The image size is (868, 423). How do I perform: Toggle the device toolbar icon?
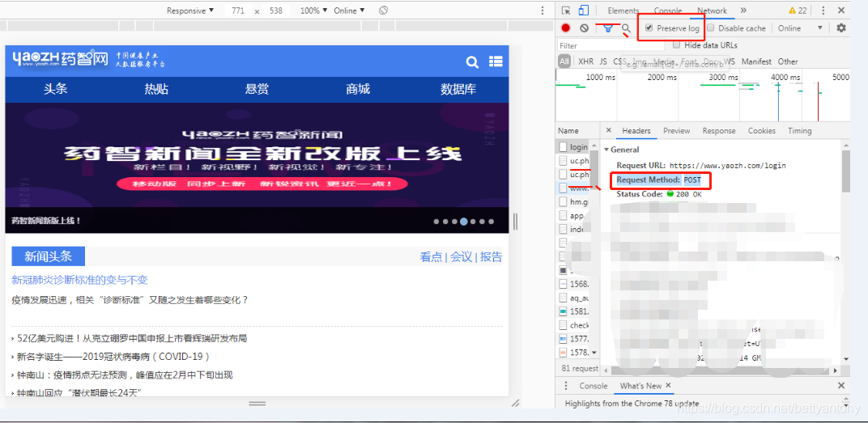tap(584, 11)
